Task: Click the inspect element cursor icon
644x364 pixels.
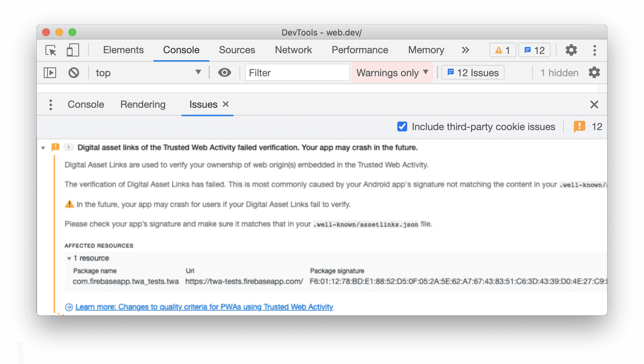Action: pyautogui.click(x=50, y=50)
